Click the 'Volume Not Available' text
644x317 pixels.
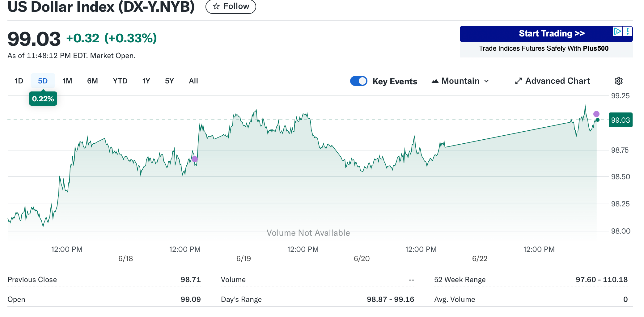coord(308,233)
